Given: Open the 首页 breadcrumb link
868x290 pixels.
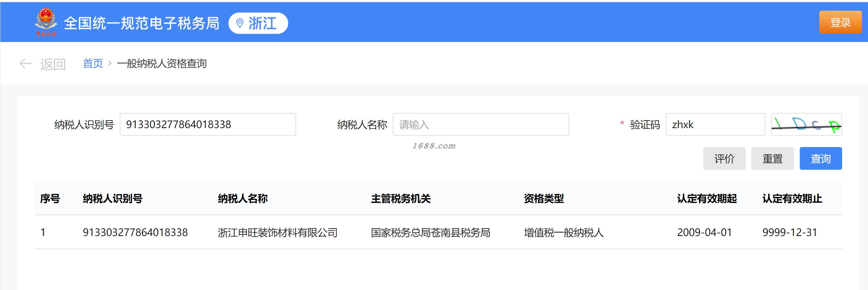Looking at the screenshot, I should click(93, 63).
